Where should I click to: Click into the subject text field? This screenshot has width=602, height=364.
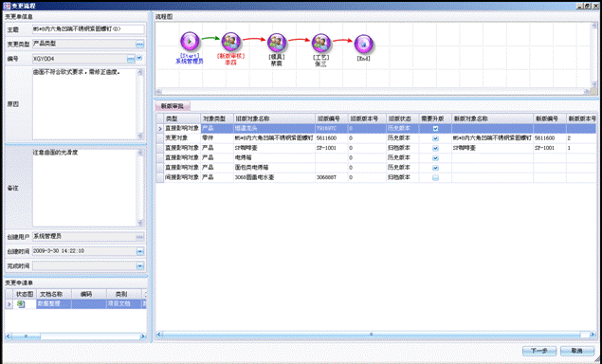tap(88, 29)
